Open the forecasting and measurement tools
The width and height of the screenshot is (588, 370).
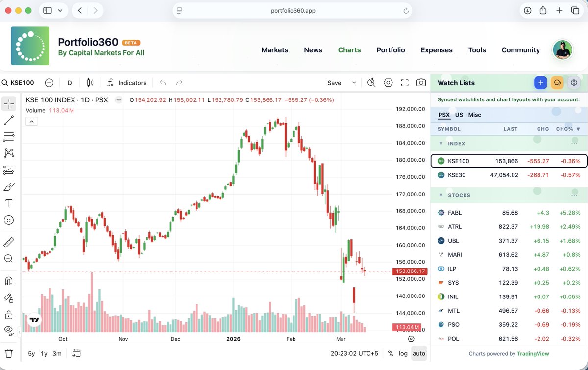9,170
